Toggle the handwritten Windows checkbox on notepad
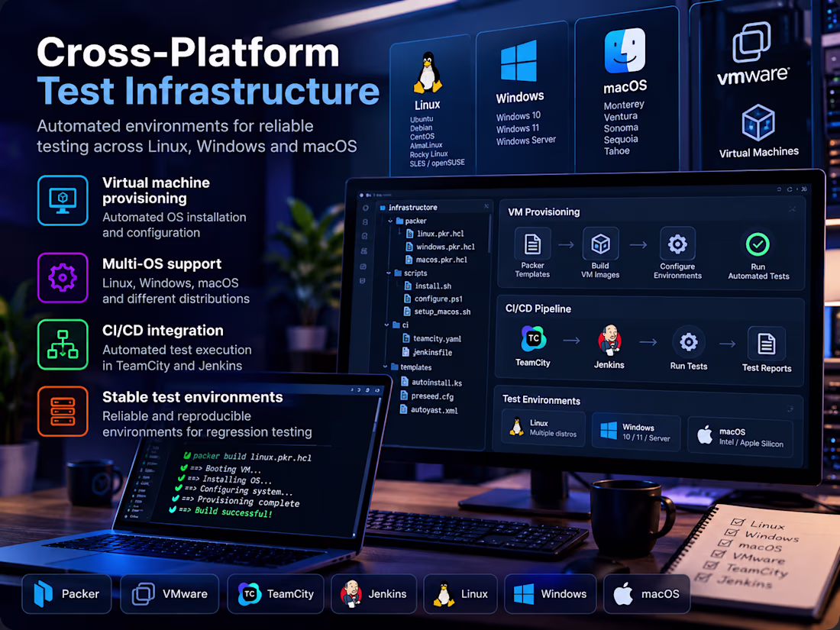The height and width of the screenshot is (630, 840). pos(732,532)
